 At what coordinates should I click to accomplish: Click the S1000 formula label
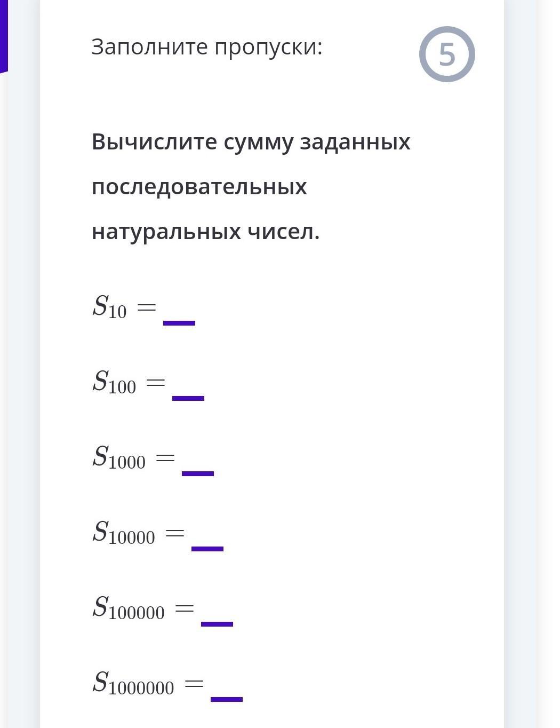119,458
